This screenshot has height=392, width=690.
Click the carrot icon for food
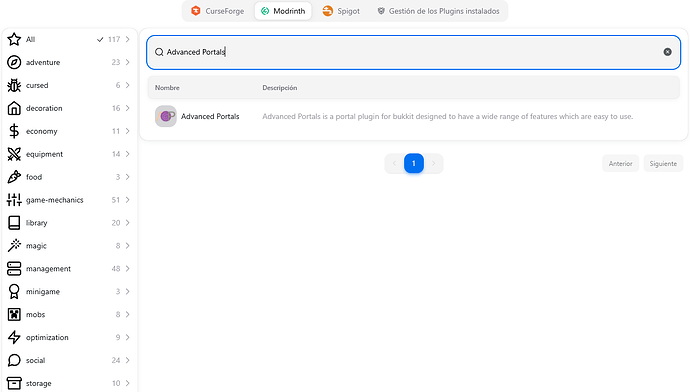click(14, 176)
